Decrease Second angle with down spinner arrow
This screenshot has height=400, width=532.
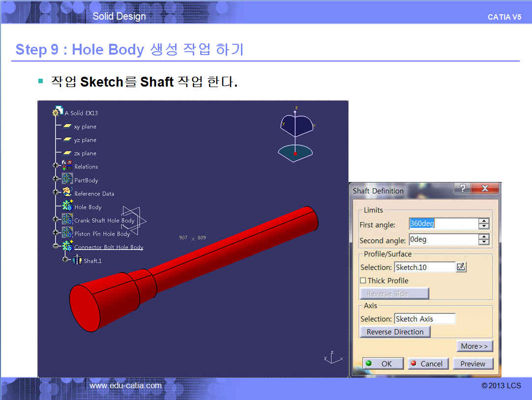coord(484,243)
